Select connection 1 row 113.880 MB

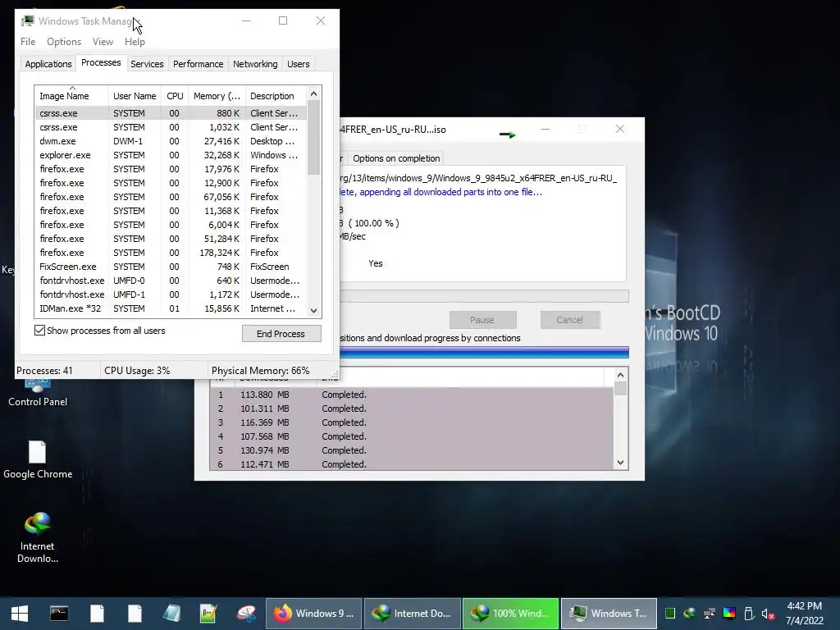coord(412,395)
